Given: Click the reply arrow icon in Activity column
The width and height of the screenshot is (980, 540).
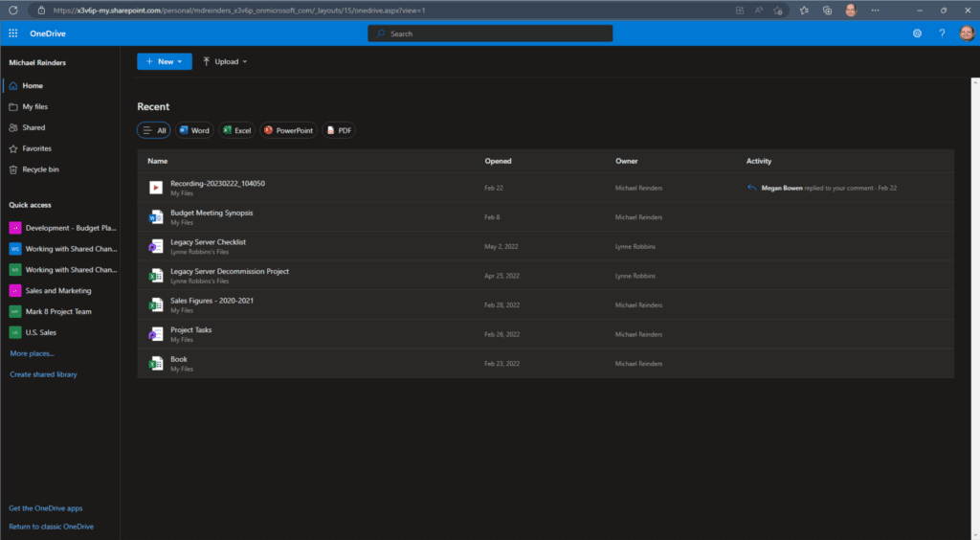Looking at the screenshot, I should [752, 188].
